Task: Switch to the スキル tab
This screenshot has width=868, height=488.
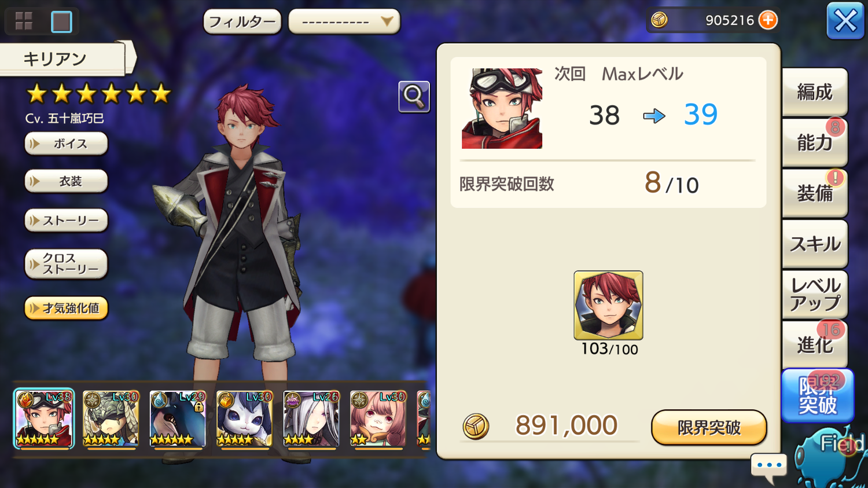Action: click(814, 244)
